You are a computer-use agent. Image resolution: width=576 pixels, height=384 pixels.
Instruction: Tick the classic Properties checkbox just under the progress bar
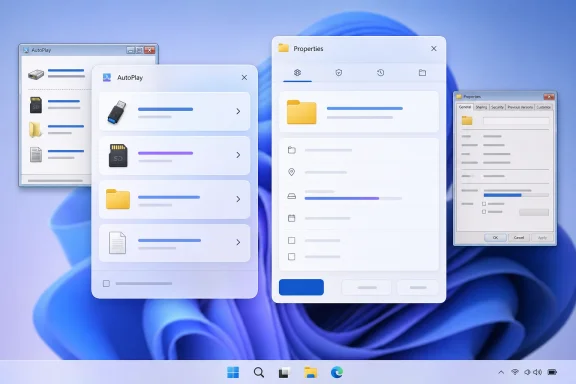point(484,204)
